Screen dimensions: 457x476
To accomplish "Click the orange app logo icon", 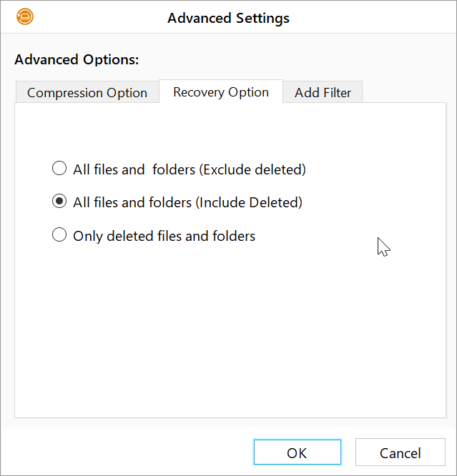I will pos(25,16).
